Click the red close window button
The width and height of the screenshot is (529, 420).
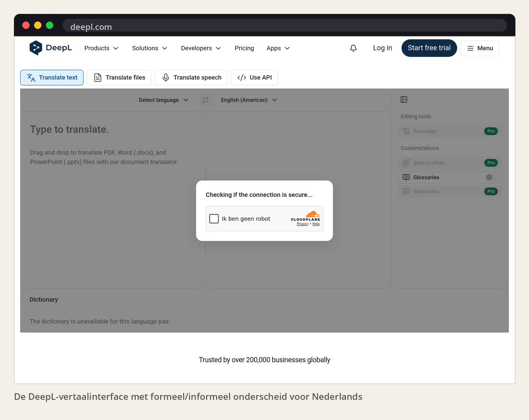pos(26,25)
